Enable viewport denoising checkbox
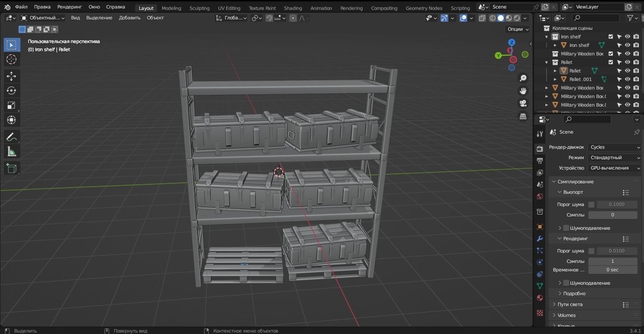This screenshot has height=334, width=644. 566,228
